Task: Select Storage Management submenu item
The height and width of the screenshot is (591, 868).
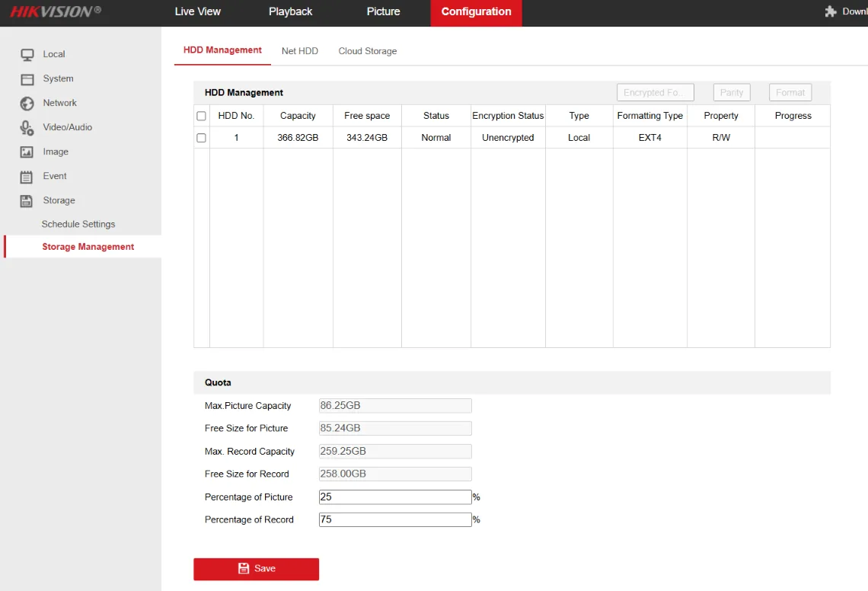Action: [x=88, y=247]
